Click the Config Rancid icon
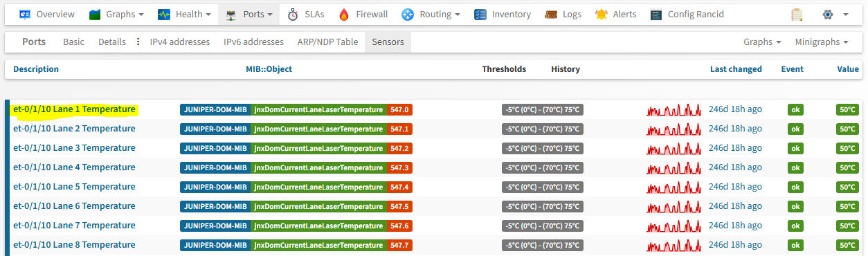 pos(656,14)
